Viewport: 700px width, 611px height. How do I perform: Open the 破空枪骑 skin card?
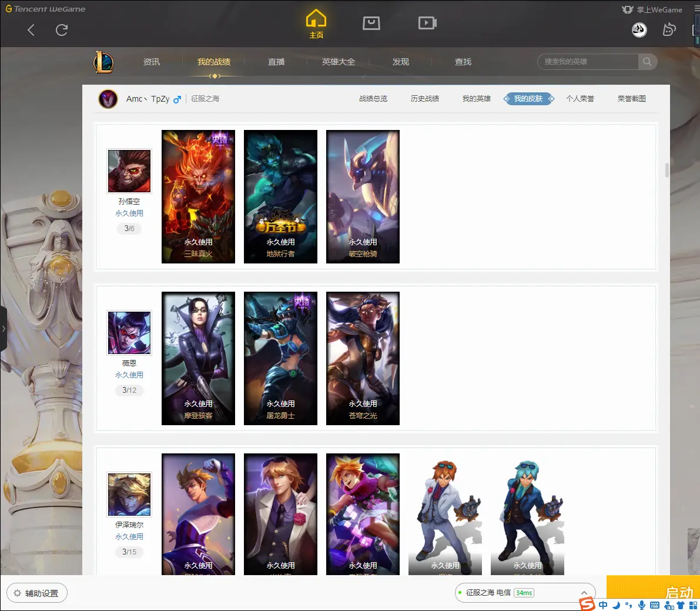coord(363,196)
